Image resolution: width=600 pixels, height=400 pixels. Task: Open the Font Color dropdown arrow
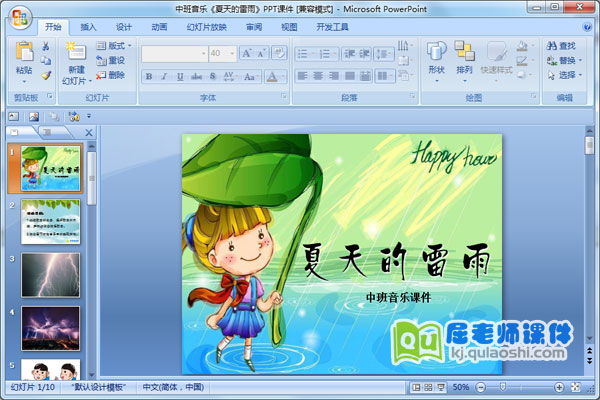(283, 77)
